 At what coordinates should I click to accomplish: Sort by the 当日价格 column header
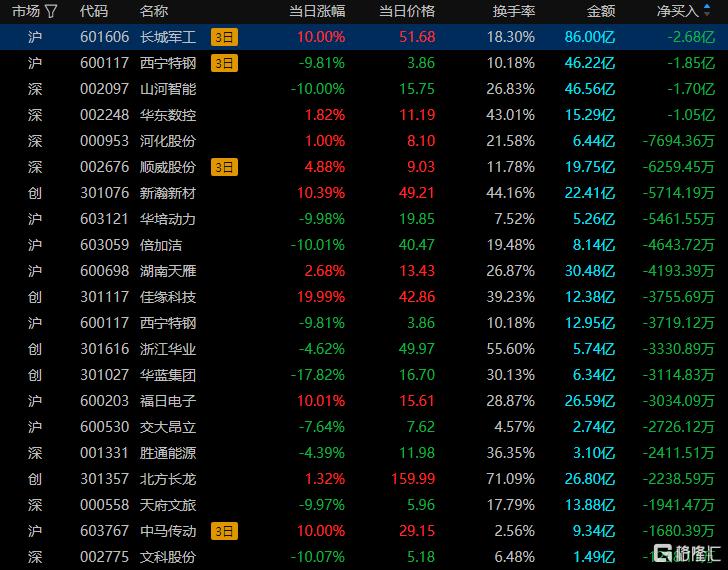(407, 11)
